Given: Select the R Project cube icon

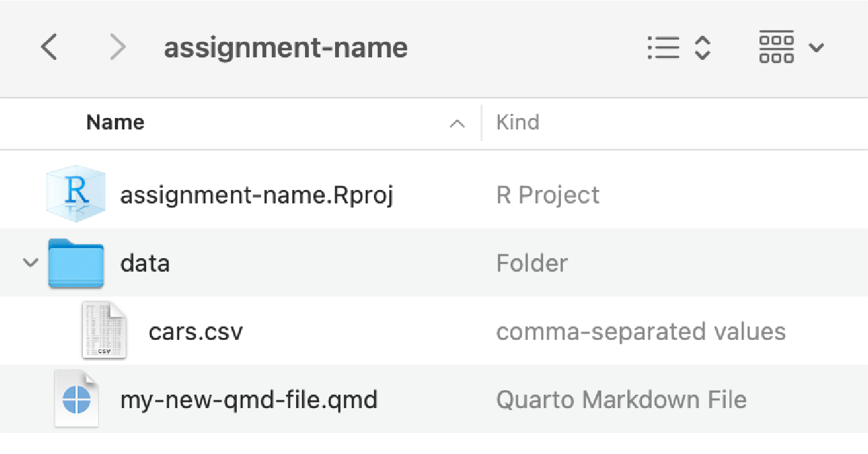Looking at the screenshot, I should pyautogui.click(x=75, y=194).
